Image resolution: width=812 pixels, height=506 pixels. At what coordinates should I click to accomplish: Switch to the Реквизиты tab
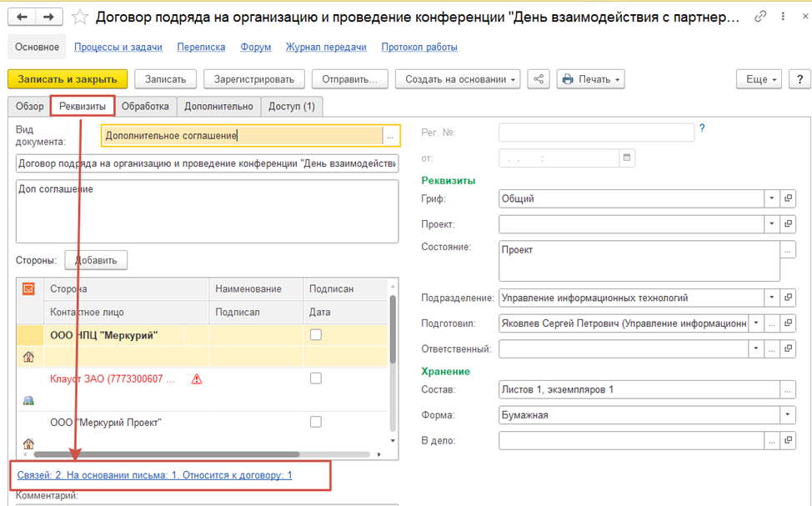pyautogui.click(x=83, y=106)
